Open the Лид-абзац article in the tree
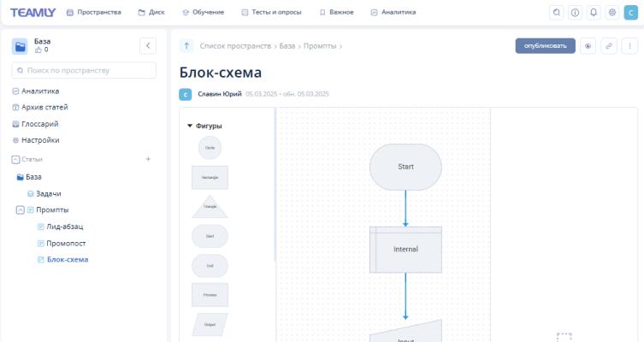 click(64, 227)
